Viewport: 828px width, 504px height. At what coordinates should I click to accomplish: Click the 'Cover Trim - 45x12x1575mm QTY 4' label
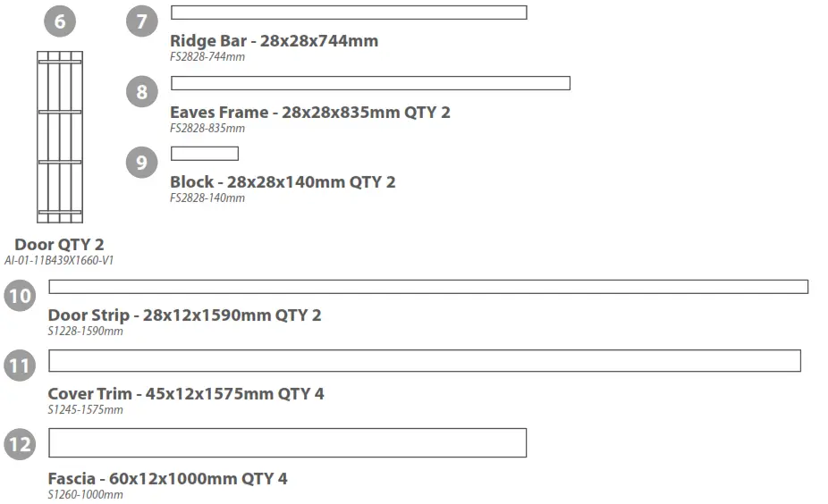click(x=185, y=394)
